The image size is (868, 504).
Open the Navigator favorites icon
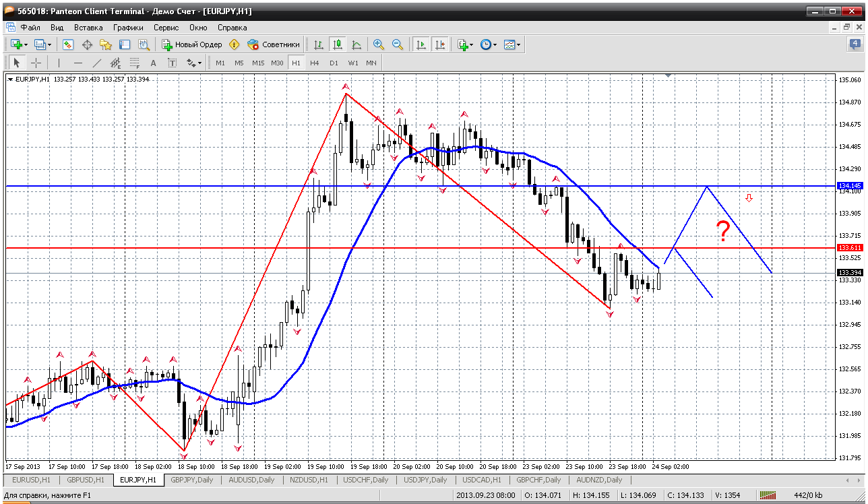[106, 44]
